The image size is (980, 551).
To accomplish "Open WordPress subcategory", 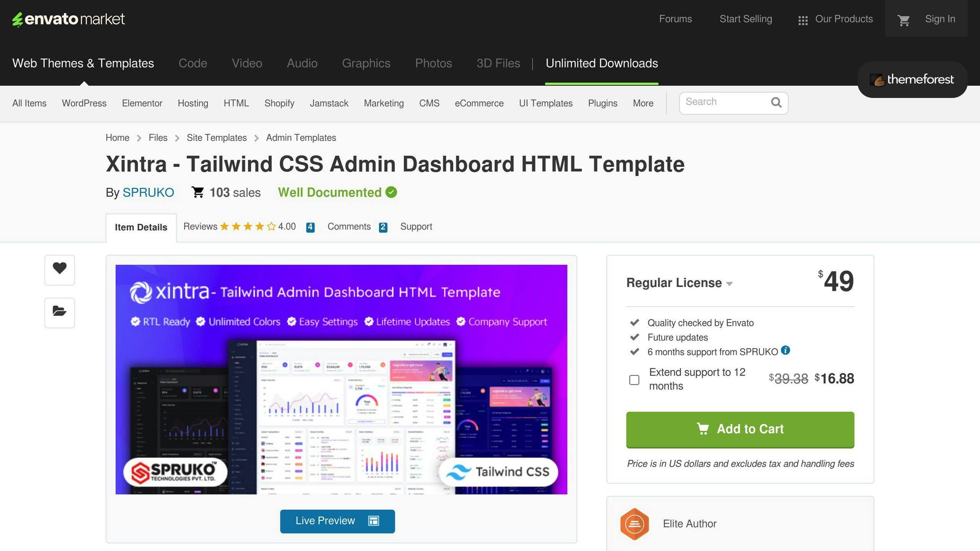I will 84,103.
